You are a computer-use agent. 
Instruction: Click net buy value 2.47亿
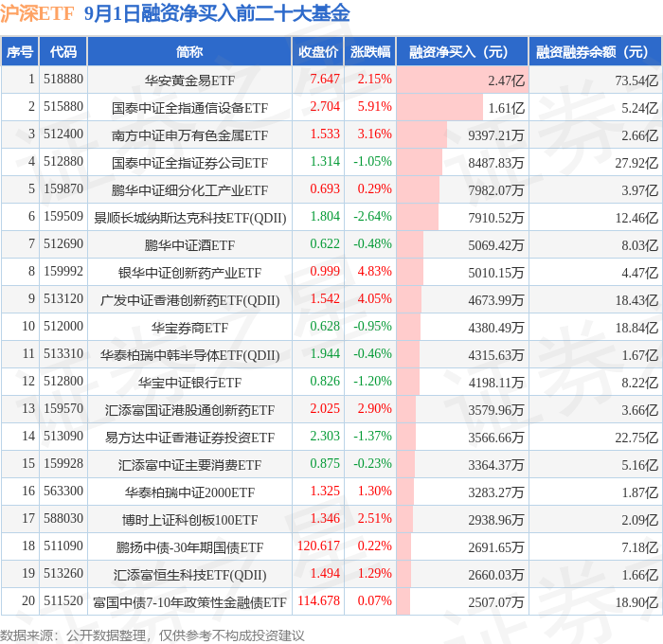pyautogui.click(x=506, y=80)
